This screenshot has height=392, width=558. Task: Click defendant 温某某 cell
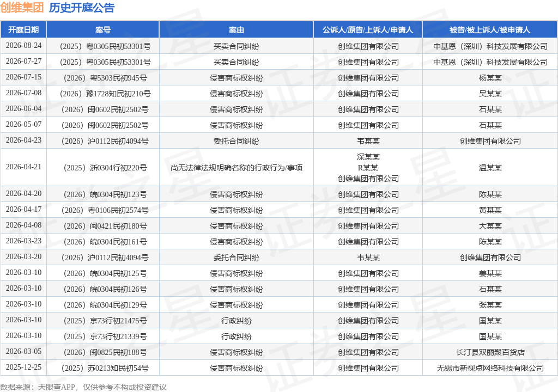[490, 168]
